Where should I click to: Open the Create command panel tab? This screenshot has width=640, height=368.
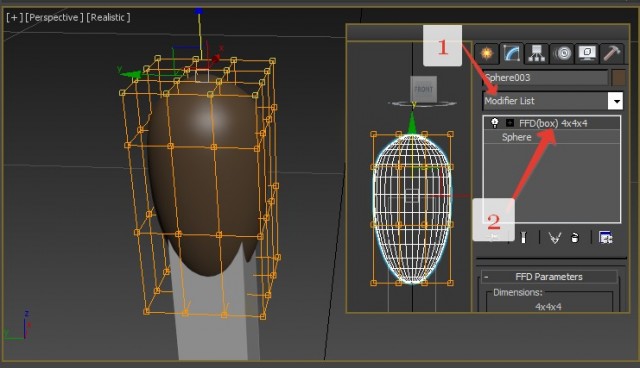(487, 53)
